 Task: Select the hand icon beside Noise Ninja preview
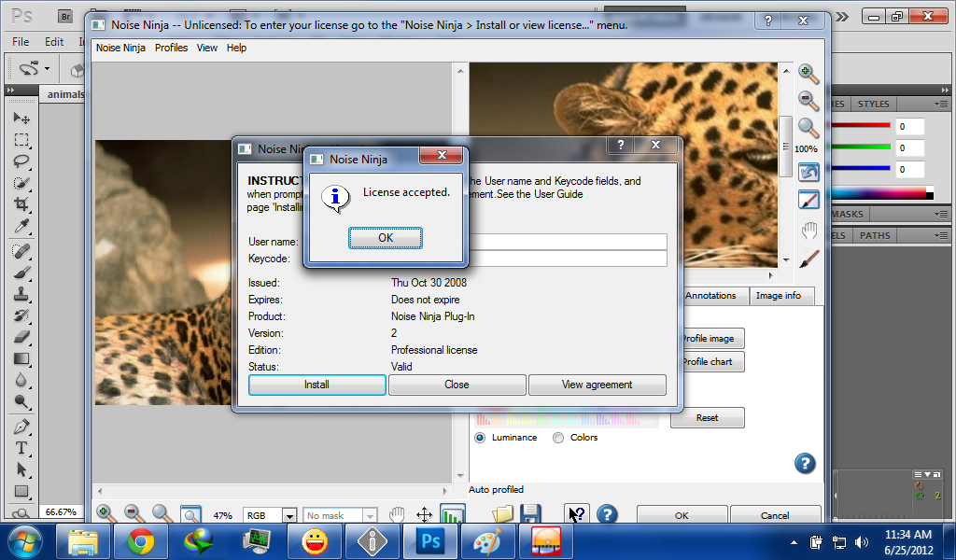(808, 231)
